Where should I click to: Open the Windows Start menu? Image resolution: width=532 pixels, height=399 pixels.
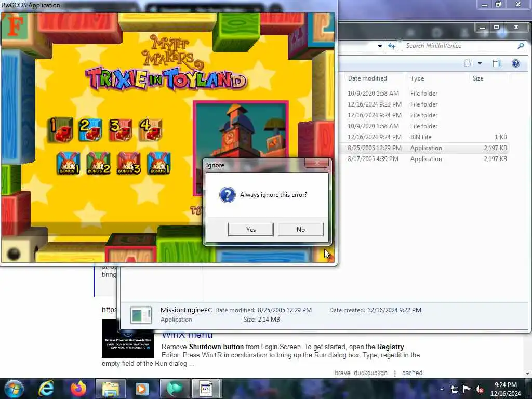(14, 389)
